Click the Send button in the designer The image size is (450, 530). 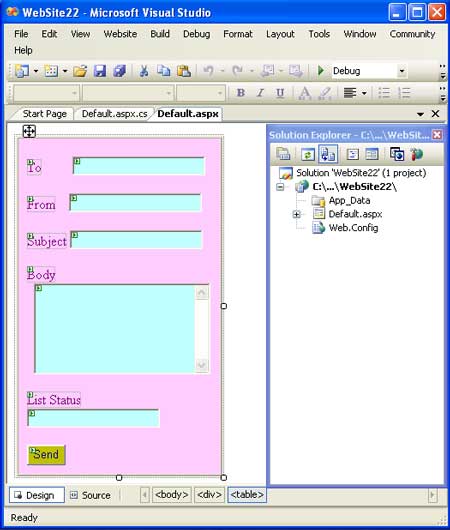pos(46,455)
